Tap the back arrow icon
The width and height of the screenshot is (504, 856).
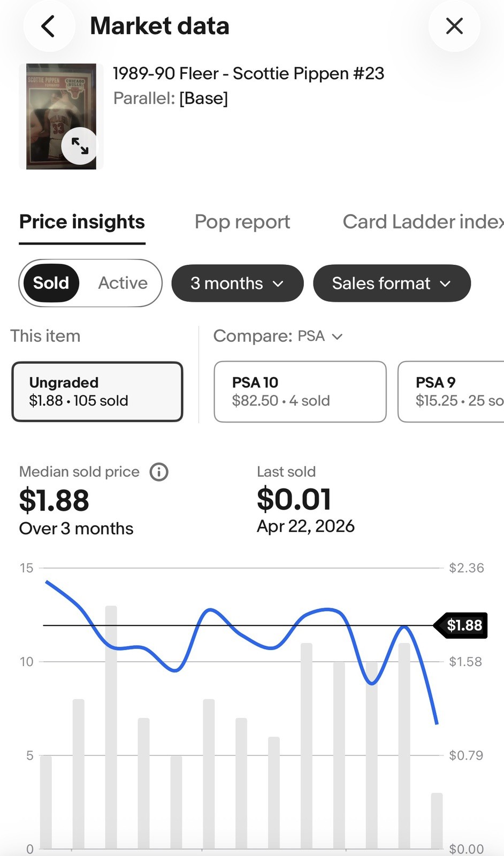click(49, 26)
